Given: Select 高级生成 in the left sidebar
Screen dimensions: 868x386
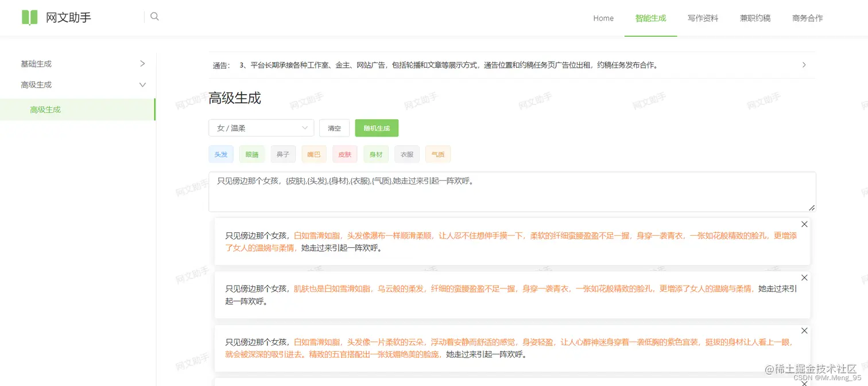Looking at the screenshot, I should (45, 110).
